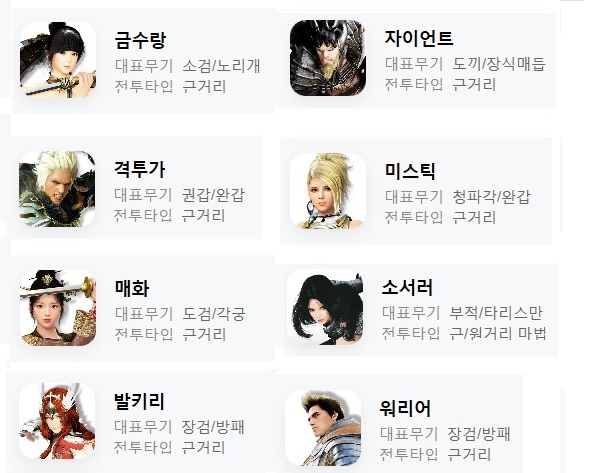Select the 금수랑 character portrait
The height and width of the screenshot is (473, 595).
[x=58, y=60]
